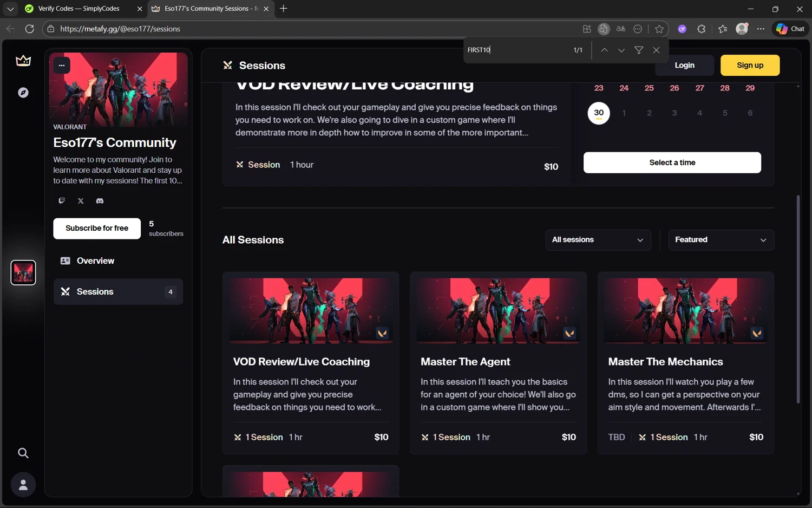Open the browser tab list dropdown
This screenshot has height=508, width=812.
10,9
